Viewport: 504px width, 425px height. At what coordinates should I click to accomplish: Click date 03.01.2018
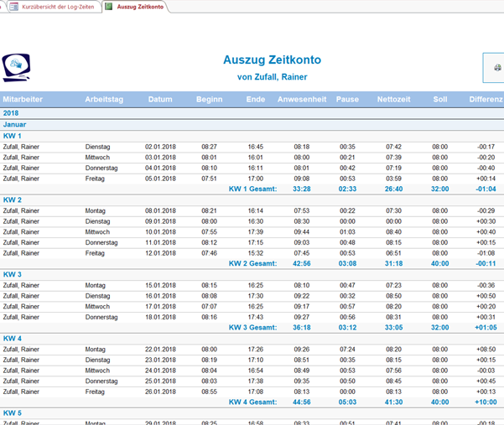tap(160, 158)
